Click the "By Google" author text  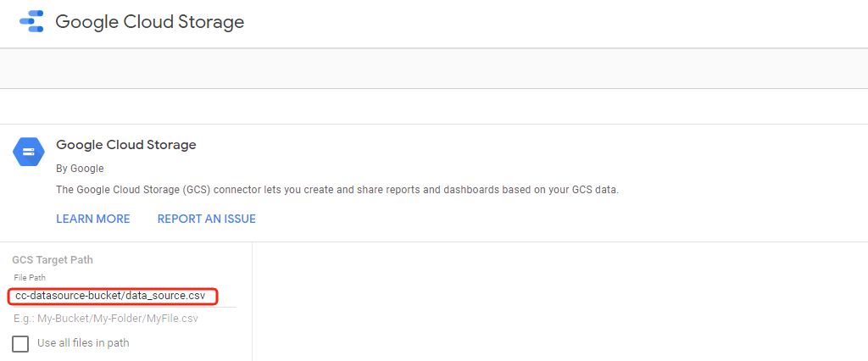[x=80, y=169]
